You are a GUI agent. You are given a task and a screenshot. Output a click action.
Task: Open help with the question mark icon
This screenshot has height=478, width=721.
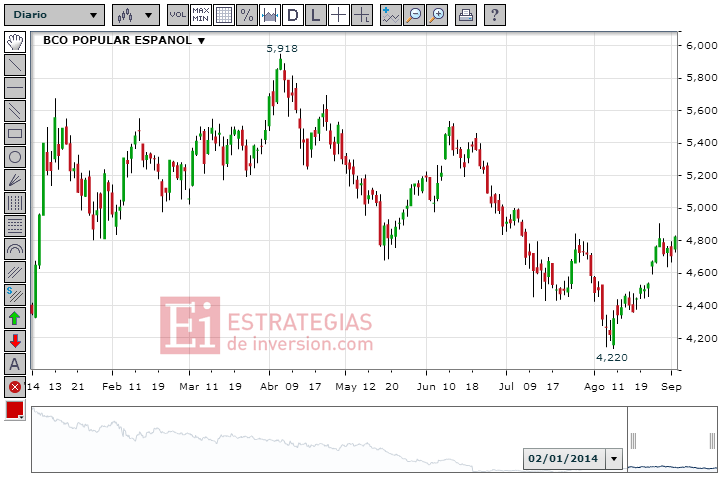click(x=495, y=15)
